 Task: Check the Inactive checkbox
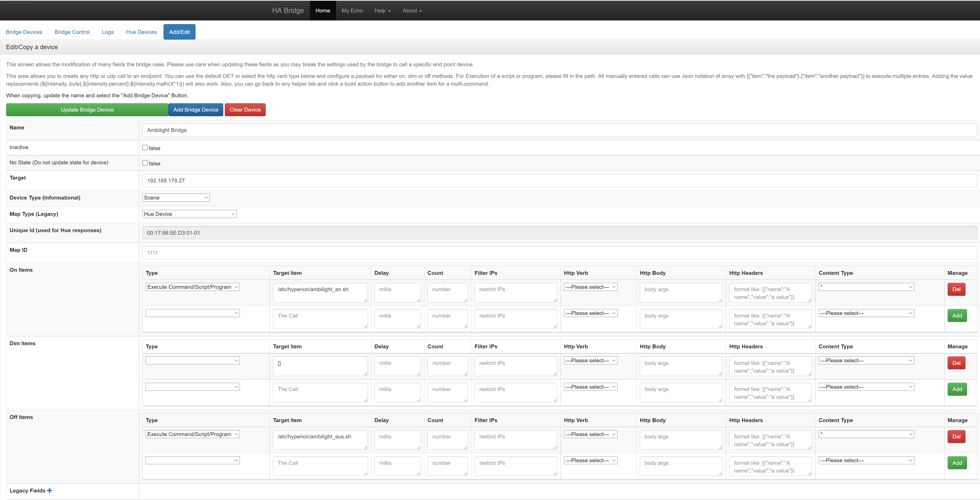(x=145, y=148)
